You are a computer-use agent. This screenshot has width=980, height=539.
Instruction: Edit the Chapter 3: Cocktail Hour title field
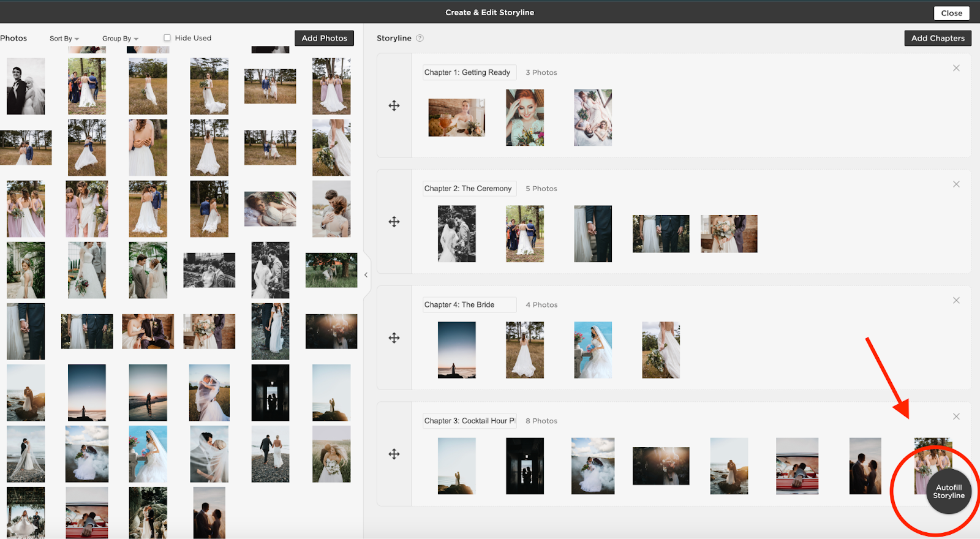(469, 421)
